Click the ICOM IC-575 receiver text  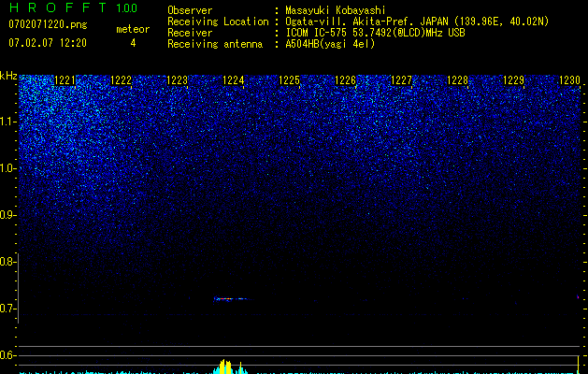375,33
